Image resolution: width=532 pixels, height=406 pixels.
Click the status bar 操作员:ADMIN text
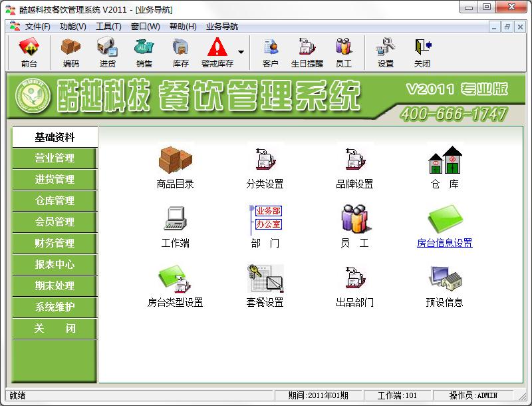pos(473,395)
